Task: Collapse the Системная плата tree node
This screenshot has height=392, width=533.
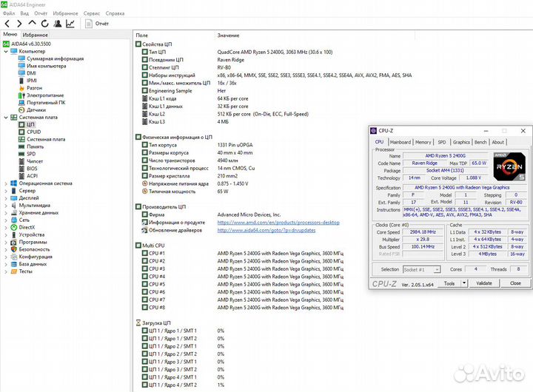Action: (x=6, y=117)
